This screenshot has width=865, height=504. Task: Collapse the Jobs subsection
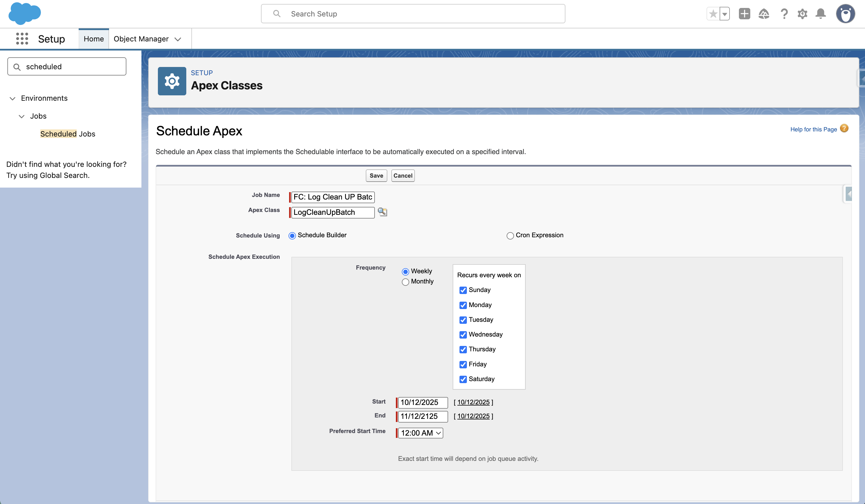coord(21,116)
